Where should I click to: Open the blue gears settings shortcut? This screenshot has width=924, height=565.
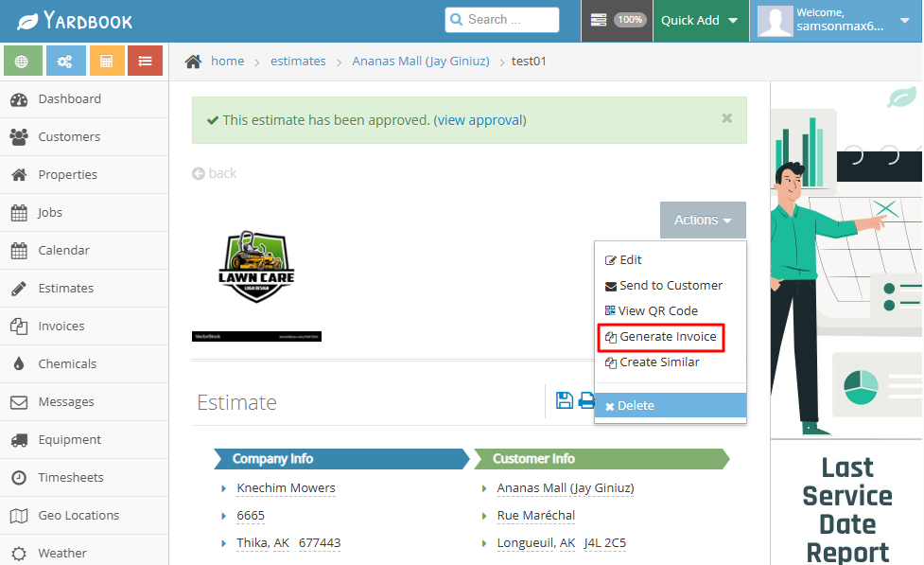click(x=65, y=61)
